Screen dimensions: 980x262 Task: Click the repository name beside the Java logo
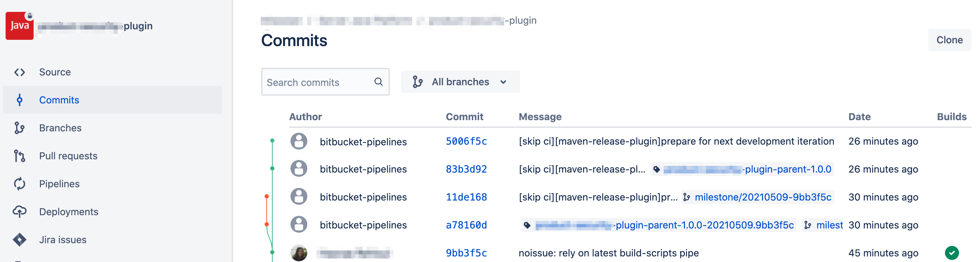point(95,26)
